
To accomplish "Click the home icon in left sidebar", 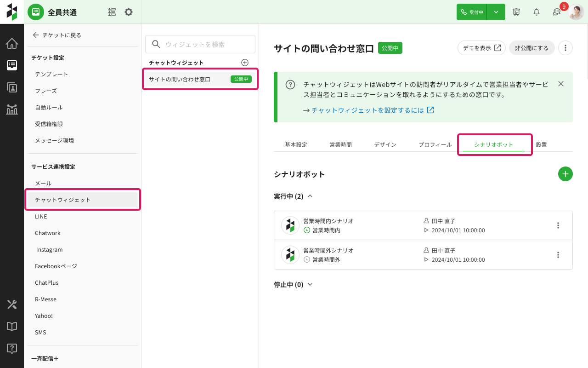I will [12, 44].
